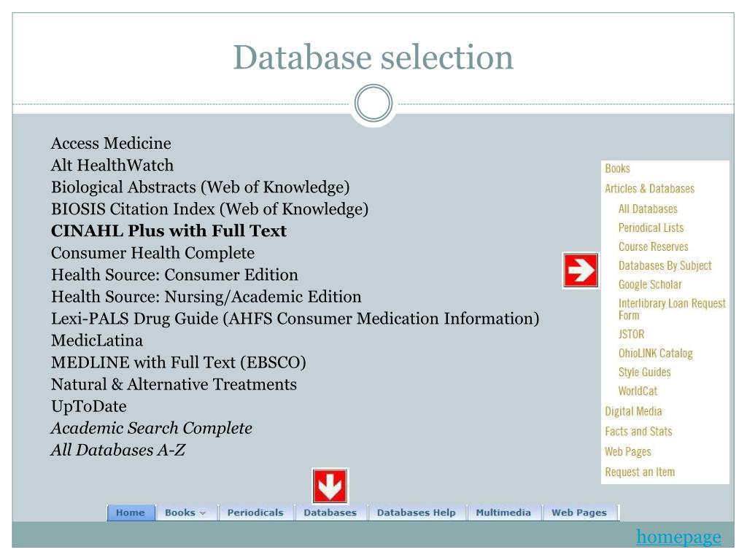747x560 pixels.
Task: Switch to the Periodicals tab
Action: tap(255, 513)
